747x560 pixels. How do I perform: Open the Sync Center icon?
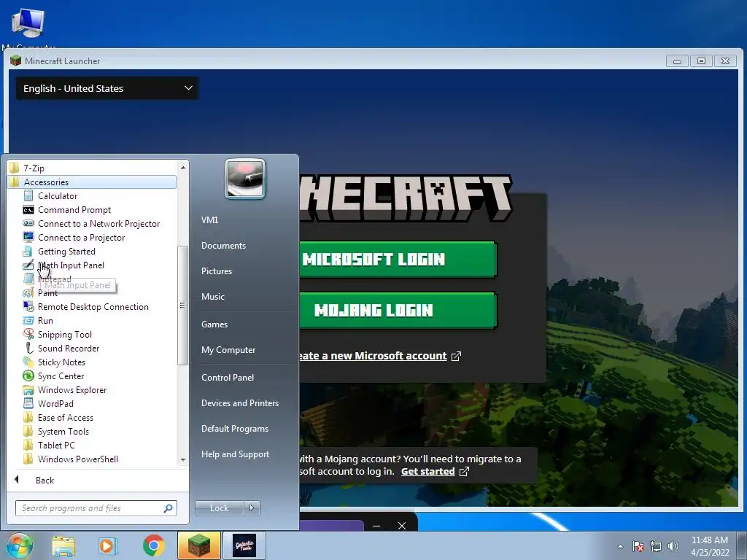tap(28, 376)
